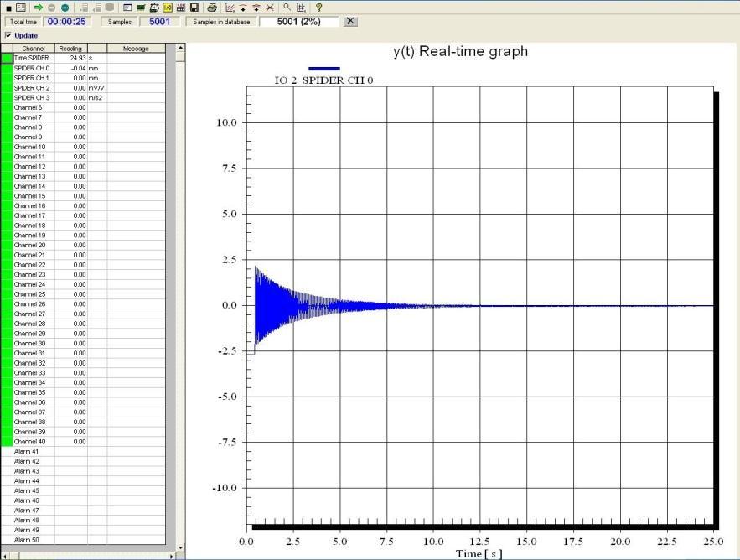Start measurement with the green arrow icon
740x560 pixels.
[39, 8]
